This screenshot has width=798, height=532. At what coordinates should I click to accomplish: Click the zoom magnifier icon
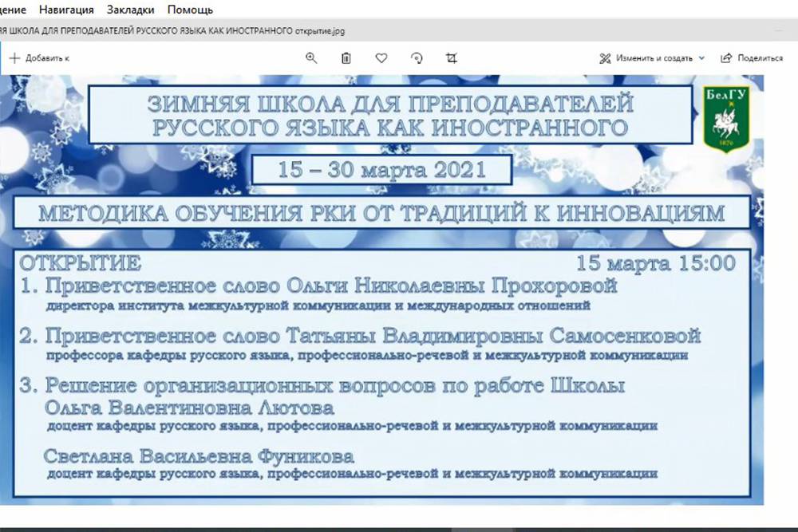311,58
